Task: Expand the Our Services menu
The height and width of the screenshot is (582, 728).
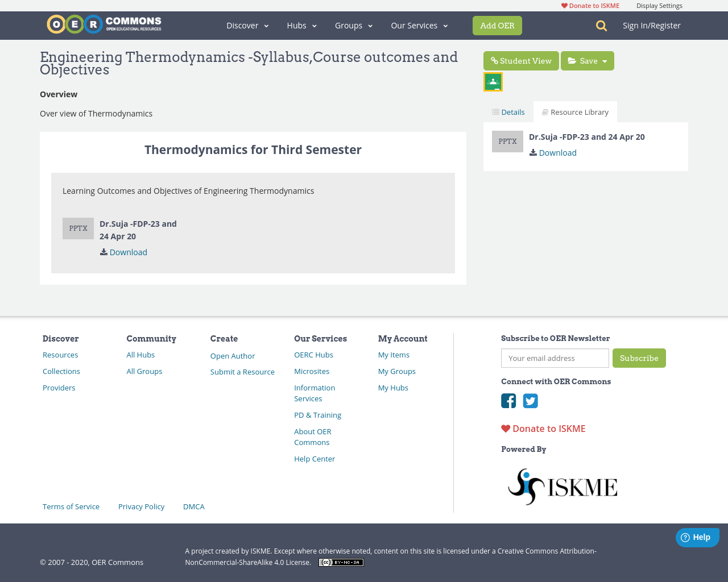Action: click(x=419, y=25)
